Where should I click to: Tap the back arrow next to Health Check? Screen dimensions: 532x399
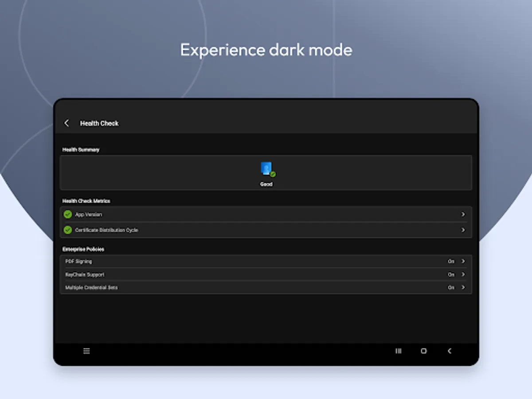(66, 123)
